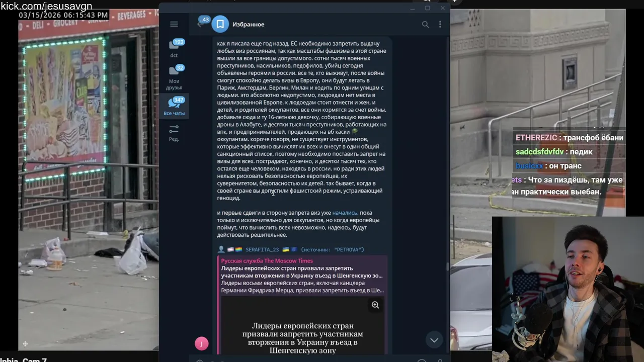Image resolution: width=644 pixels, height=362 pixels.
Task: Close the Telegram window
Action: pos(443,8)
